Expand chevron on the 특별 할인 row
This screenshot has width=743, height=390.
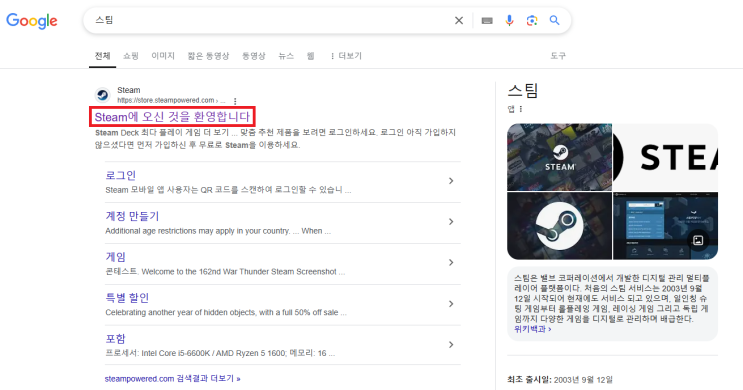coord(451,304)
